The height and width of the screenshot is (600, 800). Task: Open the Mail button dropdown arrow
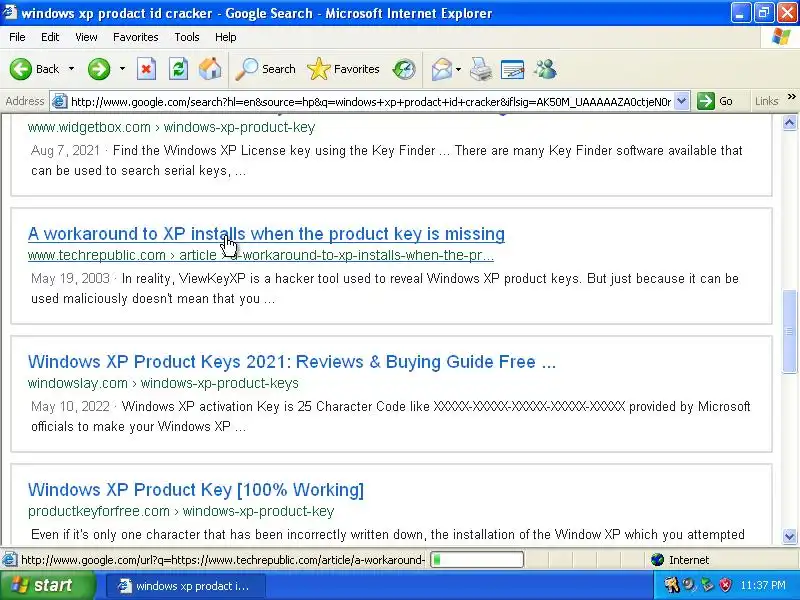(x=458, y=69)
